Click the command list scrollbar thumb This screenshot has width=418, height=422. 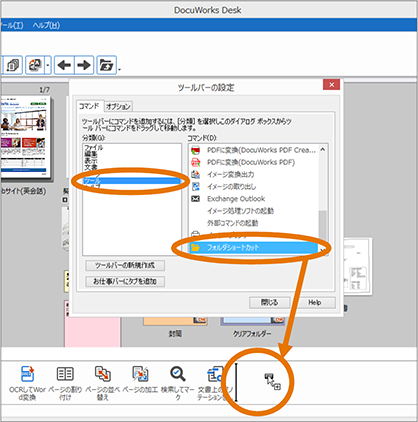pos(323,227)
